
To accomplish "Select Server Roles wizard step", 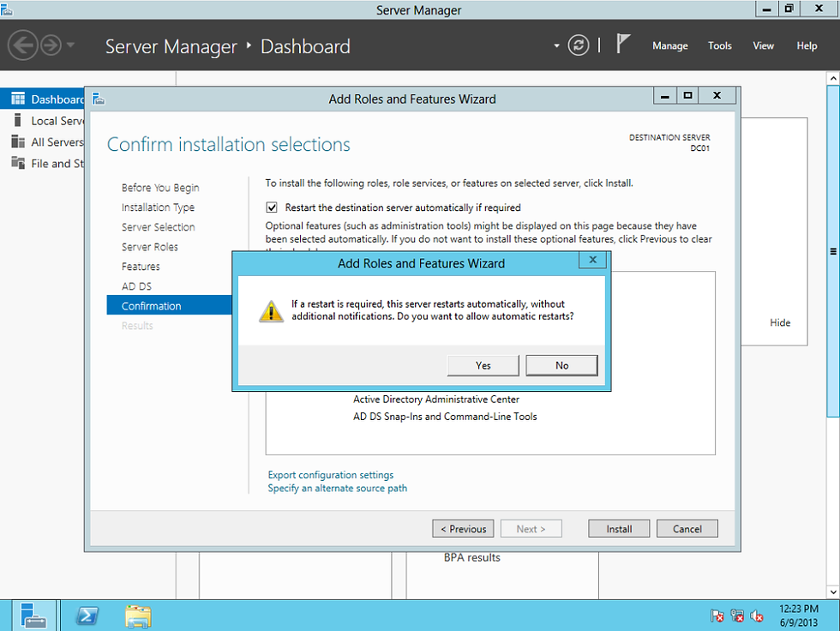I will click(149, 247).
